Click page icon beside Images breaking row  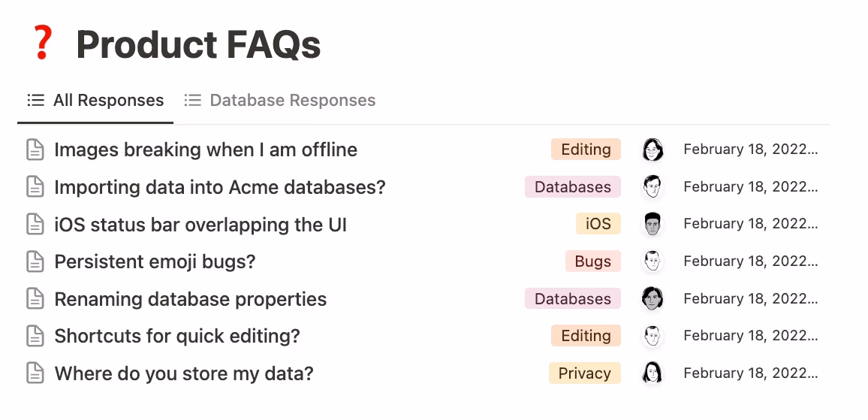(x=35, y=150)
